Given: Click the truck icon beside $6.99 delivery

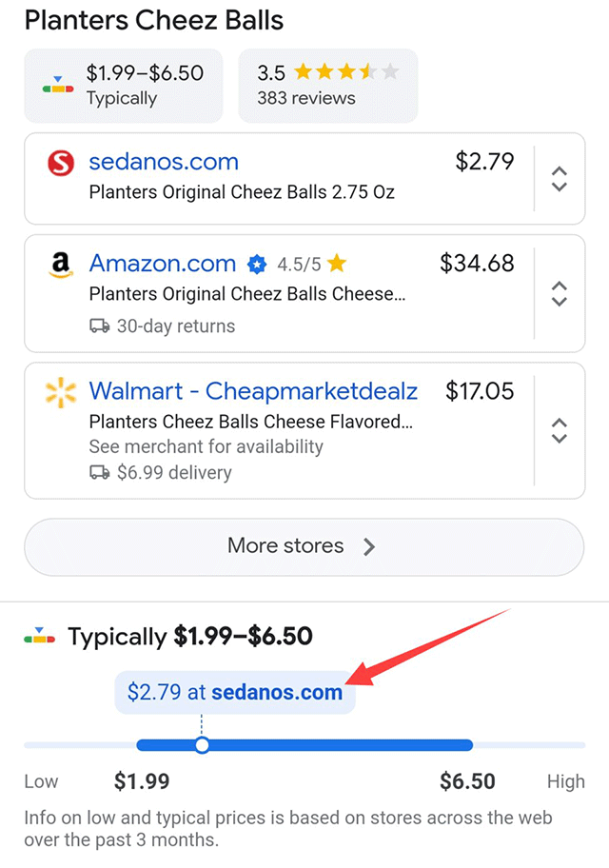Looking at the screenshot, I should tap(99, 472).
